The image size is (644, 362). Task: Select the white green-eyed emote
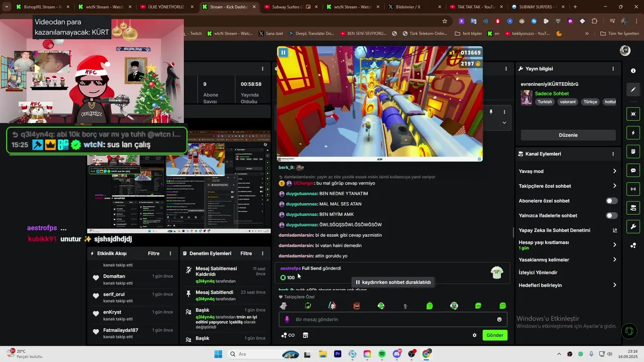click(x=381, y=306)
